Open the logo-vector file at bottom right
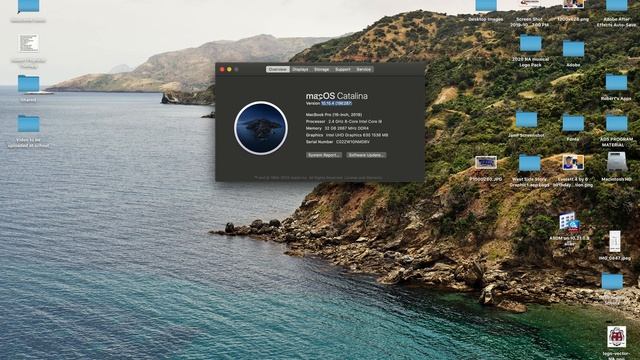640x360 pixels. point(616,337)
